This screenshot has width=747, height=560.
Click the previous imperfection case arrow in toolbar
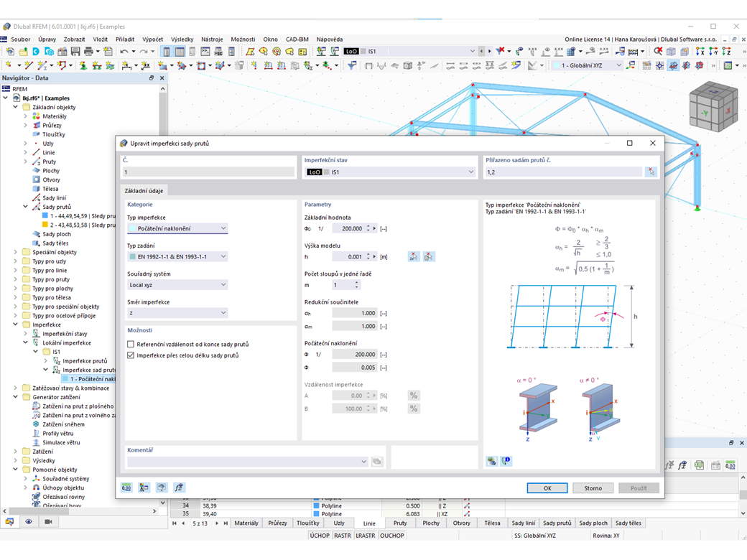tap(482, 52)
